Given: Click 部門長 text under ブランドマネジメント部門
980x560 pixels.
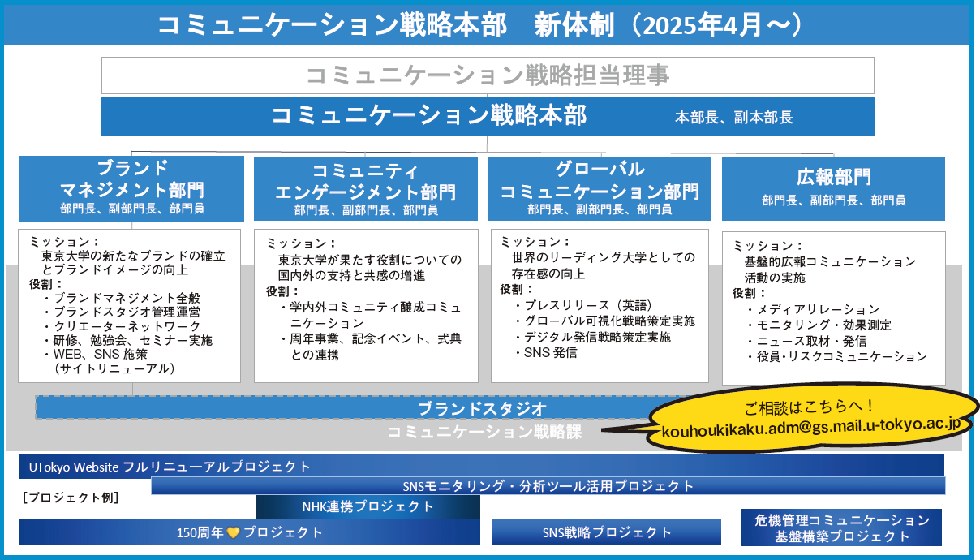Looking at the screenshot, I should [77, 209].
